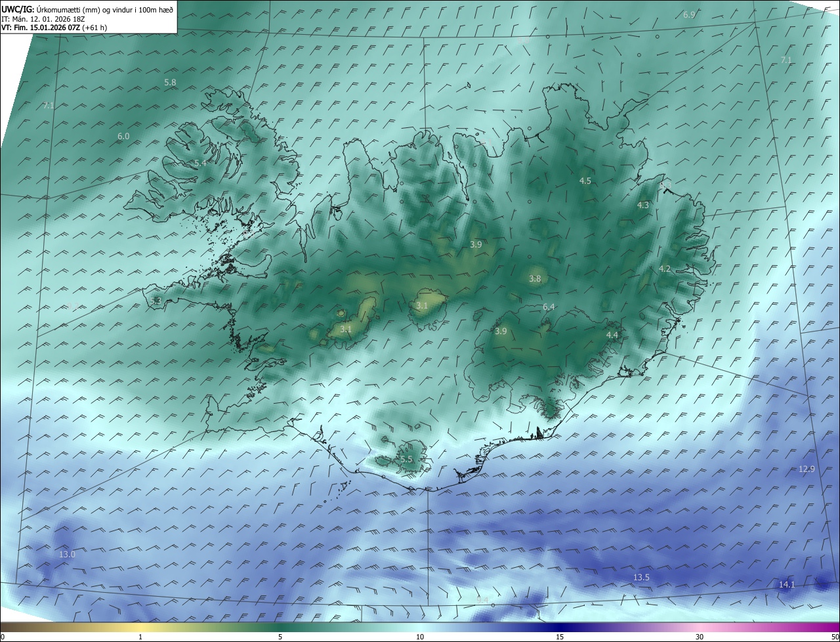Click the 4.4 value label
840x642 pixels.
pyautogui.click(x=612, y=335)
